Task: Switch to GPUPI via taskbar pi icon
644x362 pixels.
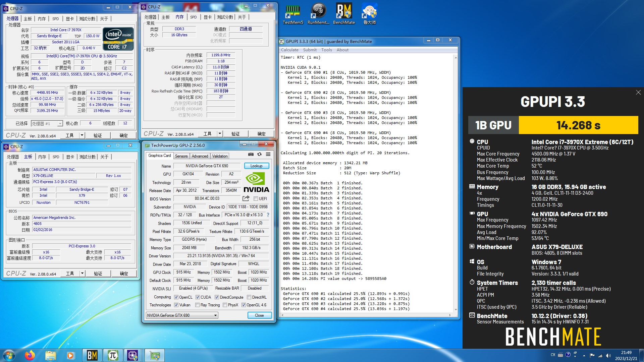Action: [113, 355]
